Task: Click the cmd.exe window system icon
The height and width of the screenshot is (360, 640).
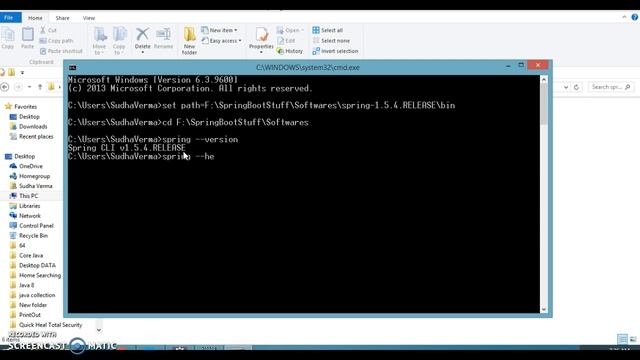Action: 72,67
